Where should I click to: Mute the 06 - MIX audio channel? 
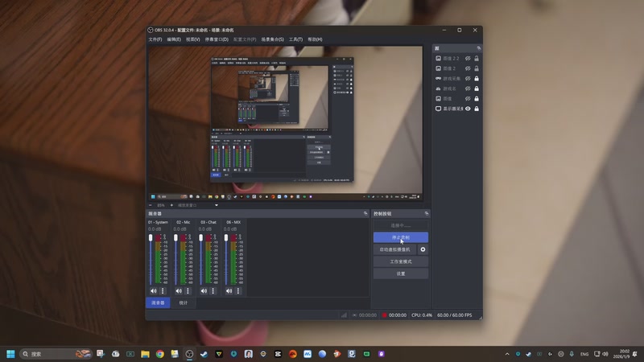(x=229, y=291)
